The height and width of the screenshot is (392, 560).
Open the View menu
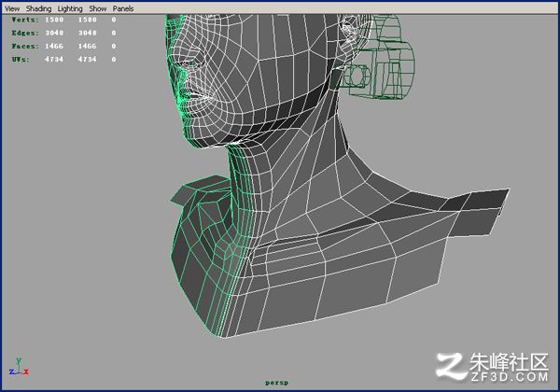click(12, 8)
